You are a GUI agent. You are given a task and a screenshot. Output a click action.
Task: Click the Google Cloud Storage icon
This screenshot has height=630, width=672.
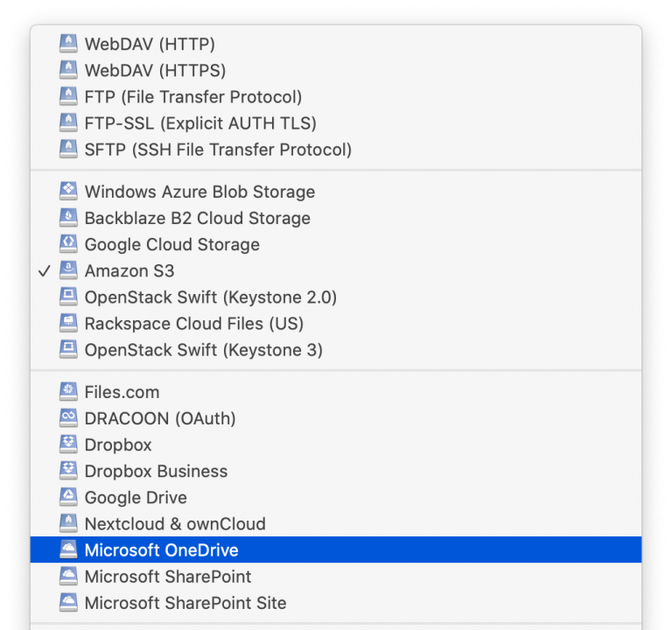[x=68, y=244]
